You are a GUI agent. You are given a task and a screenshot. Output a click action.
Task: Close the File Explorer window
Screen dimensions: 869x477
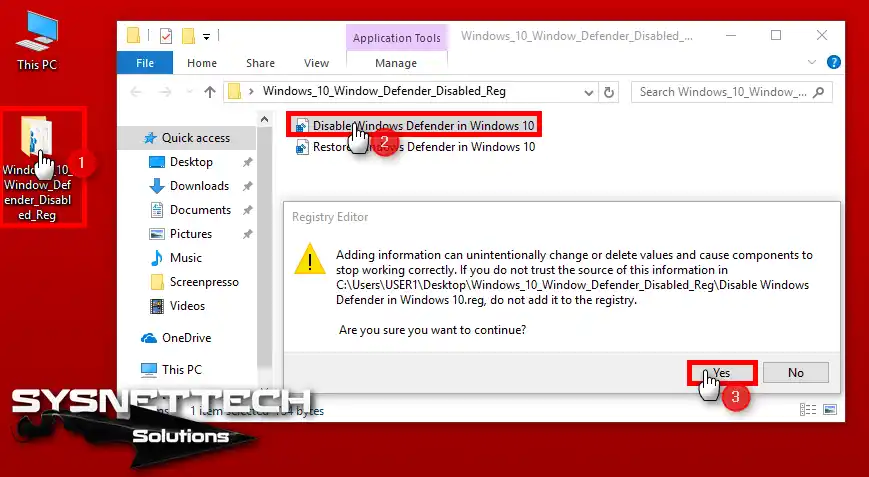click(822, 36)
